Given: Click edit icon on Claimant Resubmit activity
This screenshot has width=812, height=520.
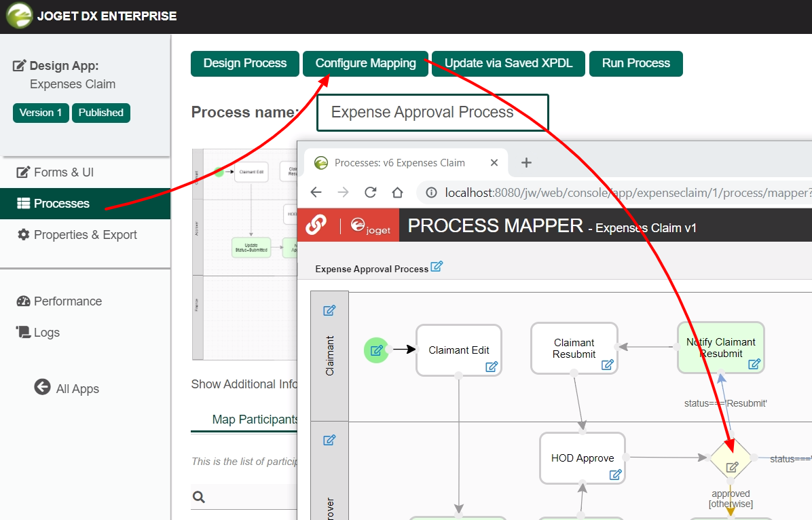Looking at the screenshot, I should click(x=608, y=365).
